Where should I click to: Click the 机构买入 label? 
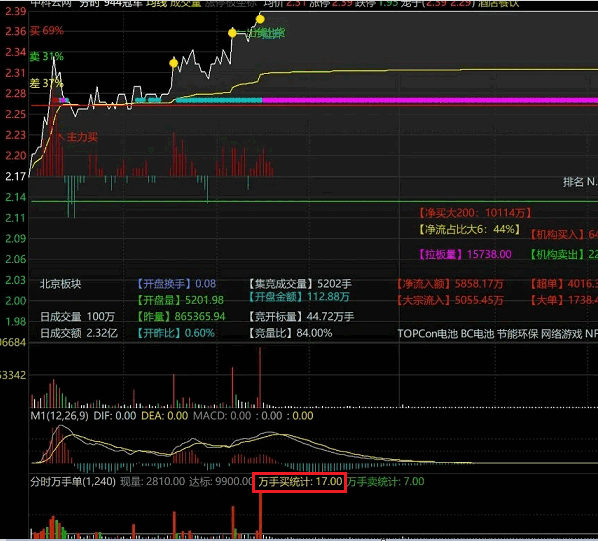557,234
